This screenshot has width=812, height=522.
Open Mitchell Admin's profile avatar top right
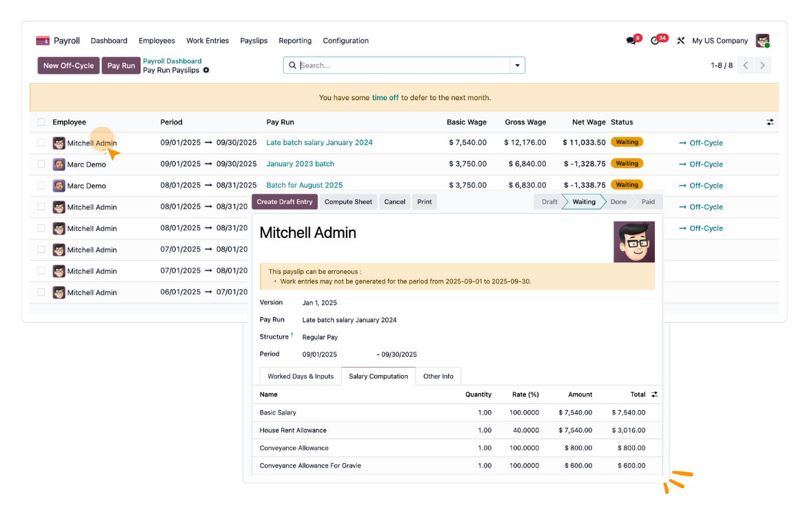tap(762, 40)
